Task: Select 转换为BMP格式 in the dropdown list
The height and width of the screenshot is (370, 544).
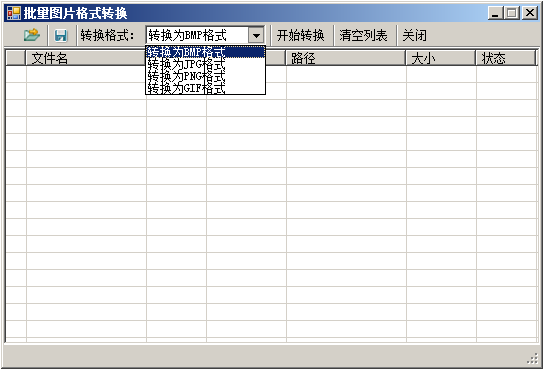Action: [x=205, y=52]
